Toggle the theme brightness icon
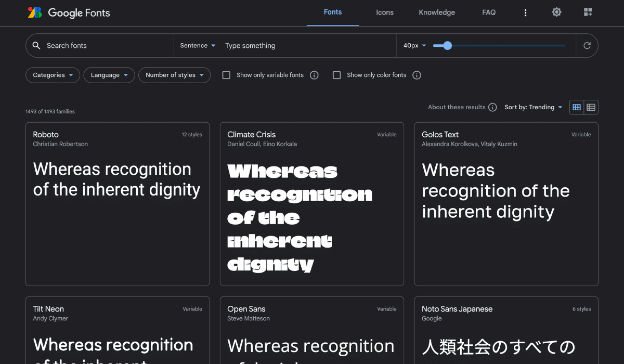The height and width of the screenshot is (364, 624). click(557, 12)
